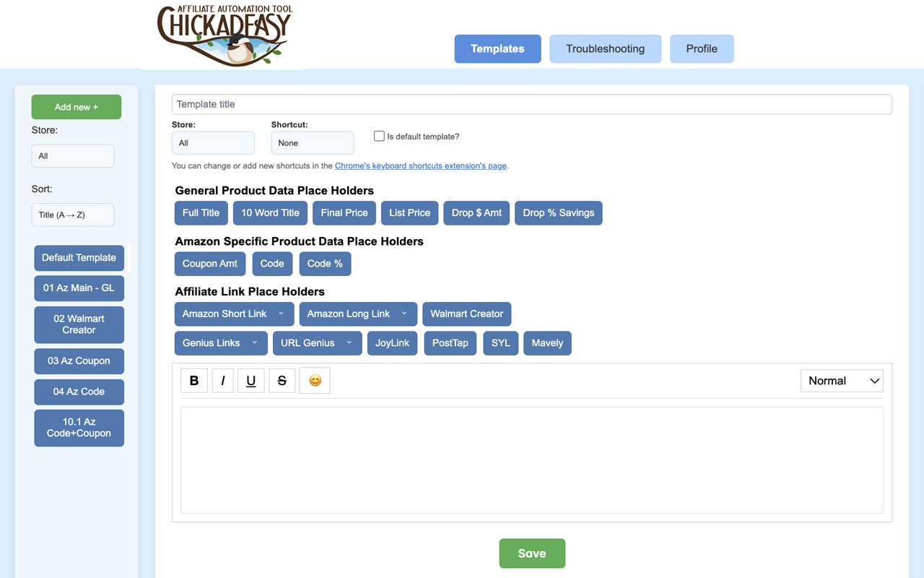Open the Shortcut selection dropdown
The width and height of the screenshot is (924, 578).
click(312, 142)
